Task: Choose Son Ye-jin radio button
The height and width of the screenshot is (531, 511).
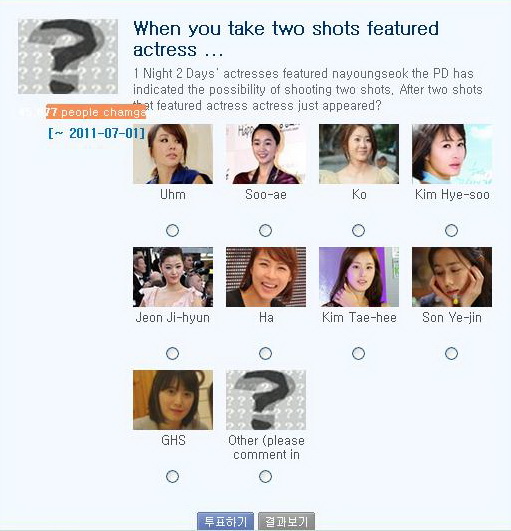Action: point(451,354)
